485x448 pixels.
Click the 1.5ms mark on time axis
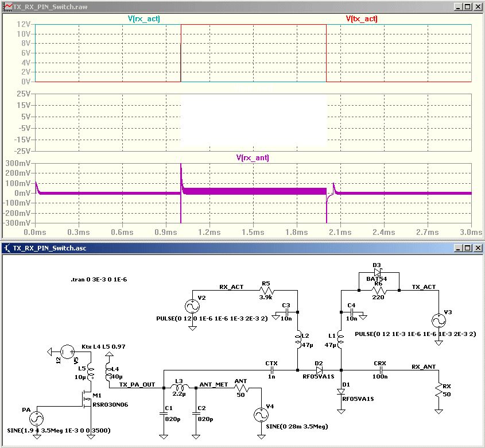click(253, 232)
